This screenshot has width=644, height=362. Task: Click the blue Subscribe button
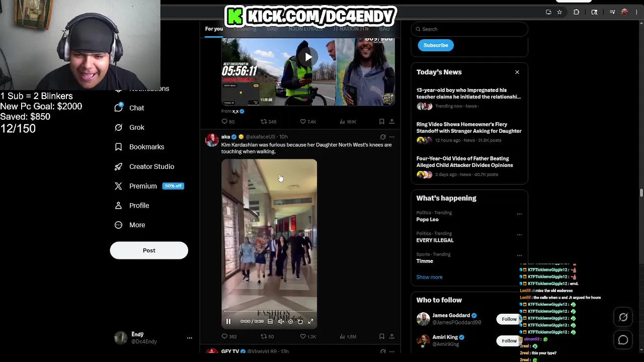tap(436, 45)
